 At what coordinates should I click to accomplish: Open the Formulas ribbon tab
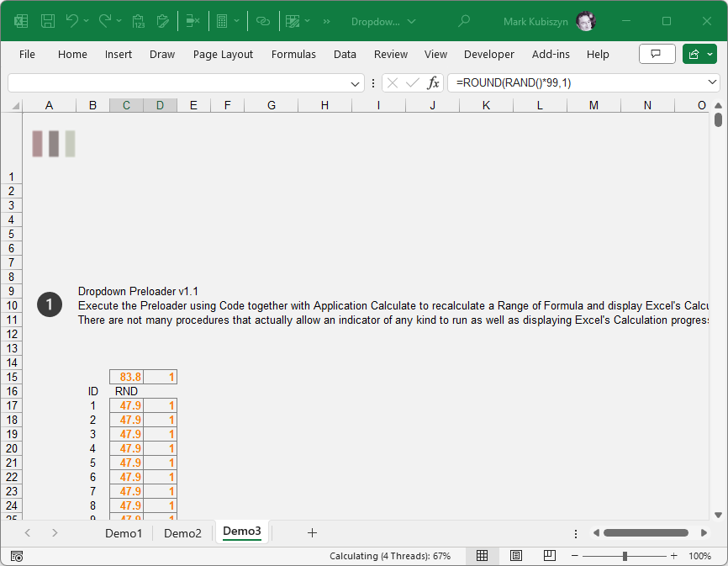[x=293, y=54]
